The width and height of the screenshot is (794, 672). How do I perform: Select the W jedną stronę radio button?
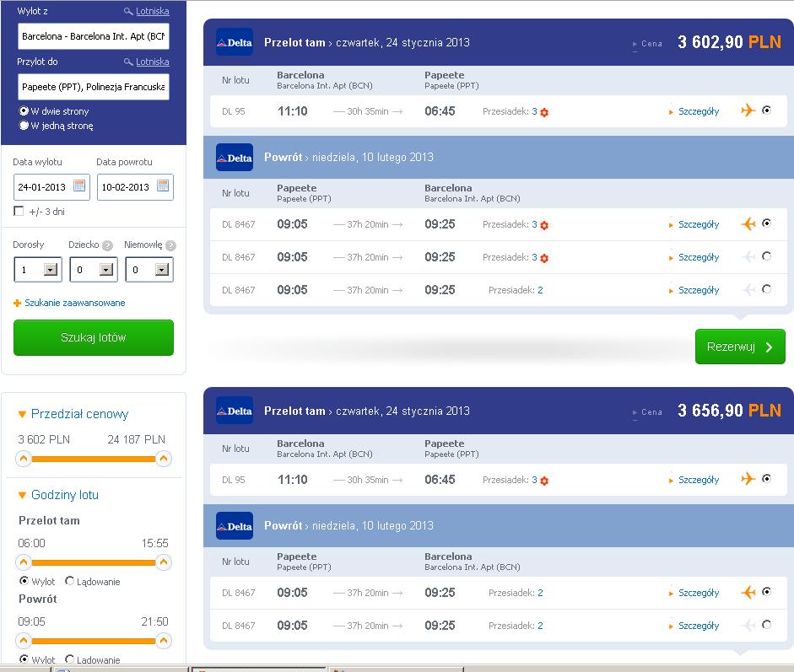coord(24,125)
